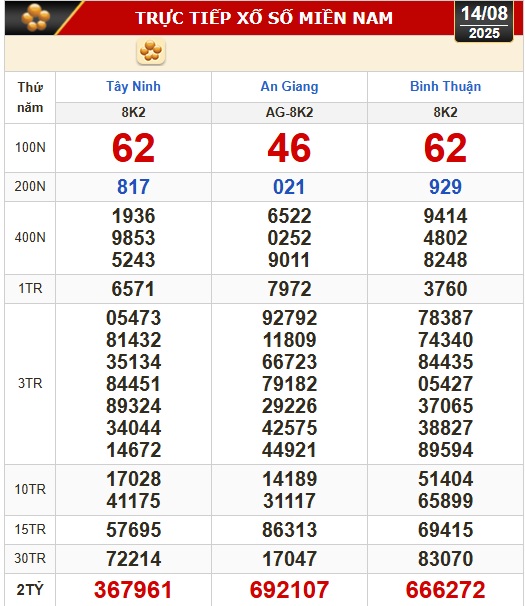Open the Bình Thuận province link
The width and height of the screenshot is (525, 606).
pyautogui.click(x=445, y=86)
